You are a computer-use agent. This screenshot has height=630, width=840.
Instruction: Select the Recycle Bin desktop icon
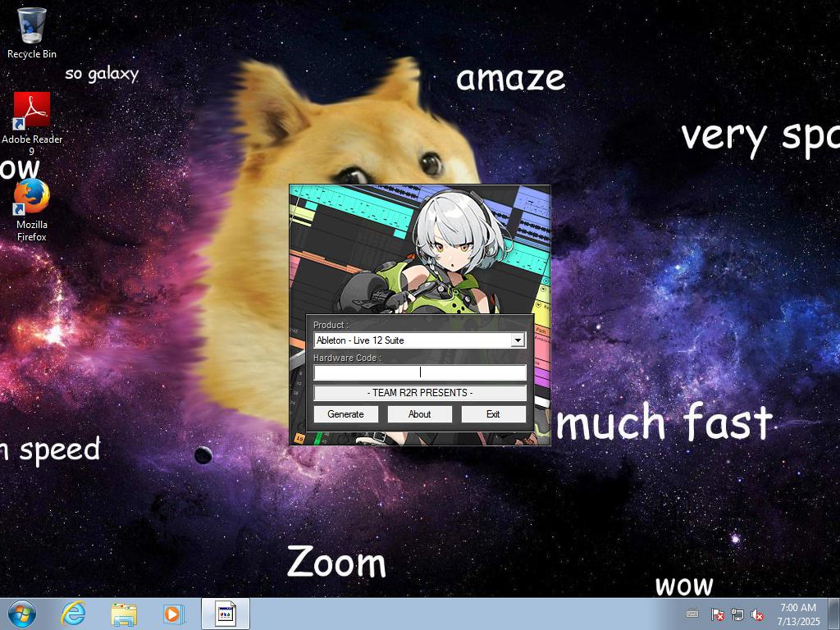point(32,33)
